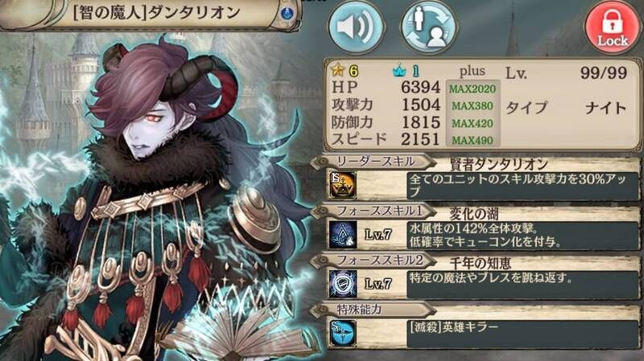The image size is (644, 361).
Task: Select the リーダースキル header label
Action: click(x=375, y=162)
